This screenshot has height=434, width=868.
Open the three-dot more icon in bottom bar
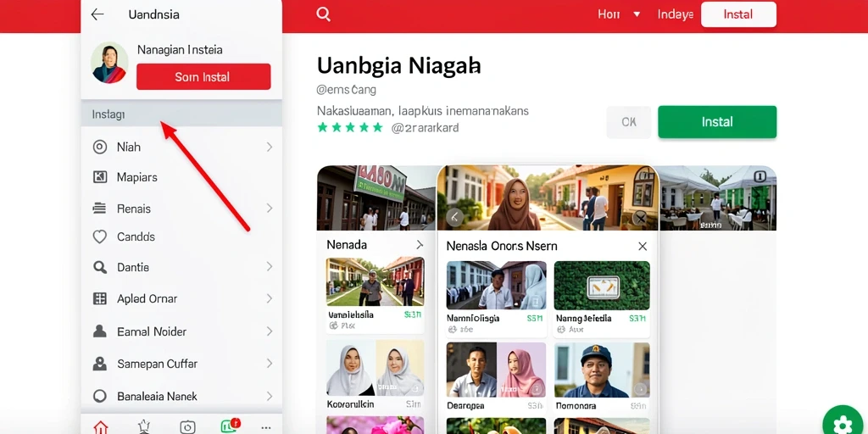[266, 427]
